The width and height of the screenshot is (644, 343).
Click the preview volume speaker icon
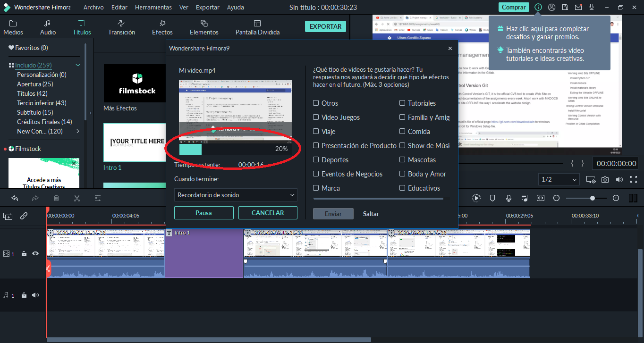pyautogui.click(x=619, y=179)
